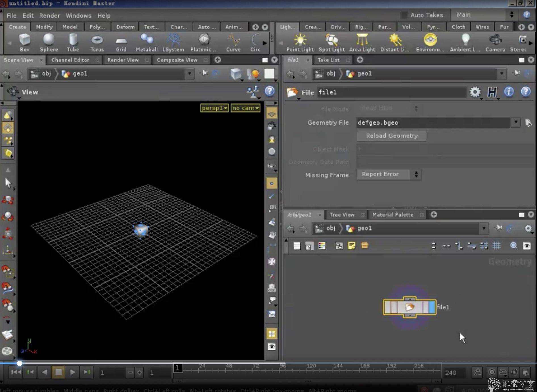Switch to the Render View tab

click(123, 60)
